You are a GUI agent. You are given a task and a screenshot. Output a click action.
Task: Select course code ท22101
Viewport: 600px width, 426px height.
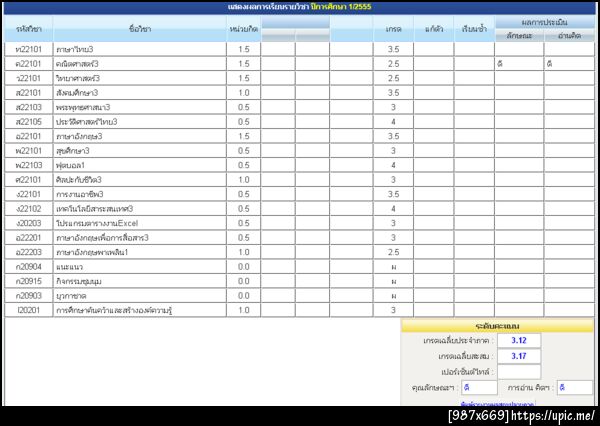coord(29,49)
